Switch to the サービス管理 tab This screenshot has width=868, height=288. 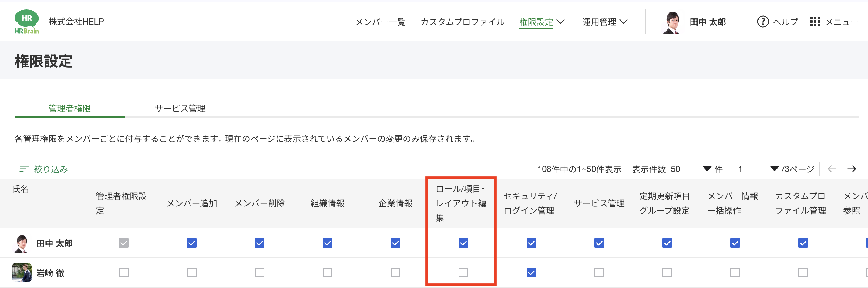180,109
